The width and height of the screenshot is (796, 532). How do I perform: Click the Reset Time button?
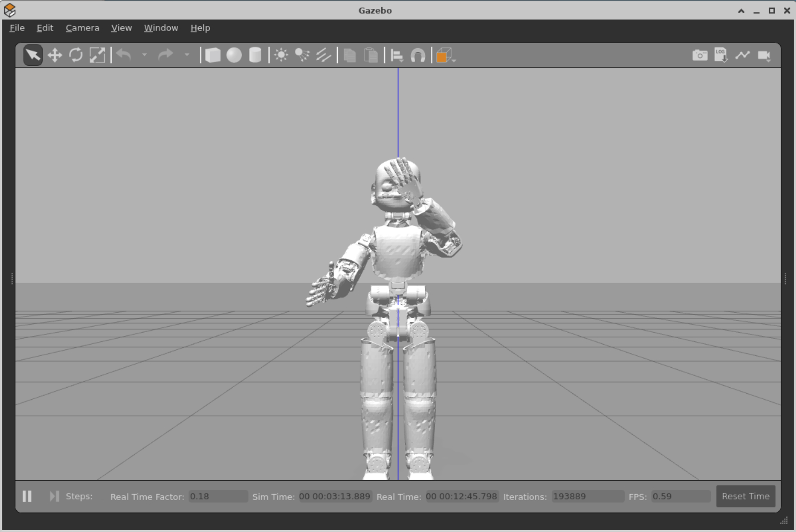pyautogui.click(x=746, y=496)
